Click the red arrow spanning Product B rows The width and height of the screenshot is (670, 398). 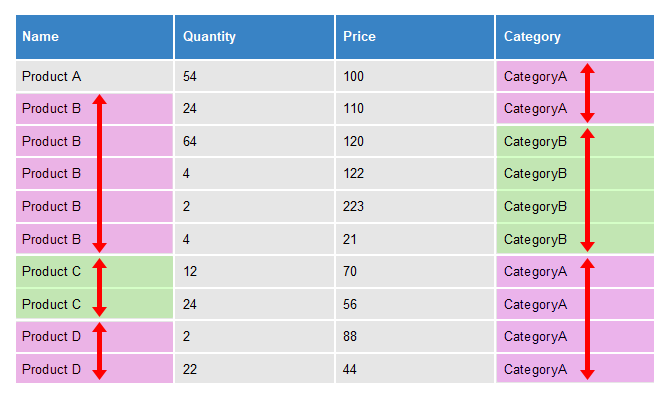(x=100, y=173)
